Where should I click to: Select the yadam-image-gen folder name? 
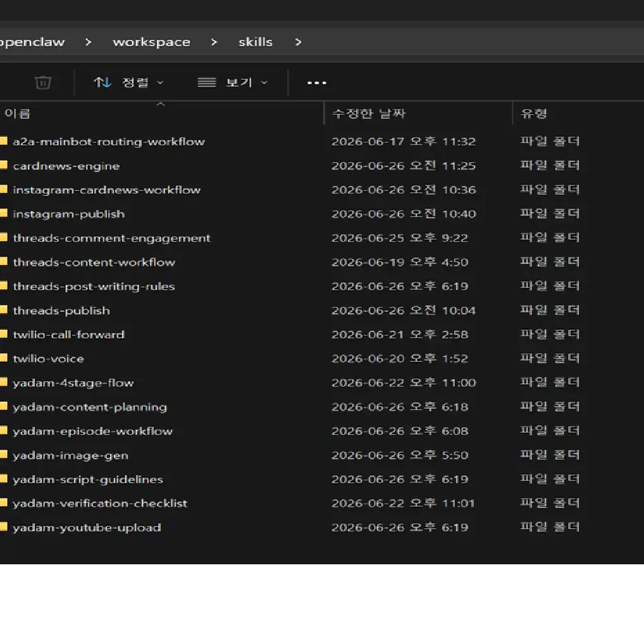click(71, 455)
